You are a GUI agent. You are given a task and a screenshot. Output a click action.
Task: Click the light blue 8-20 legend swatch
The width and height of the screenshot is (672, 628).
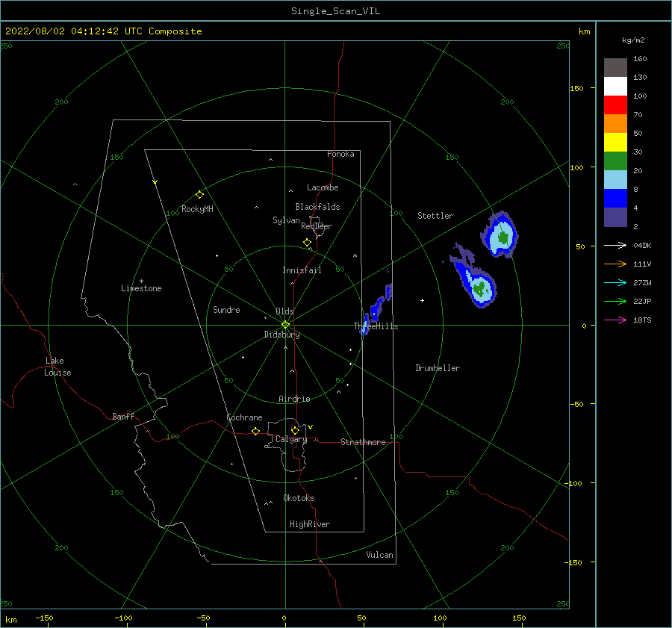tap(615, 180)
